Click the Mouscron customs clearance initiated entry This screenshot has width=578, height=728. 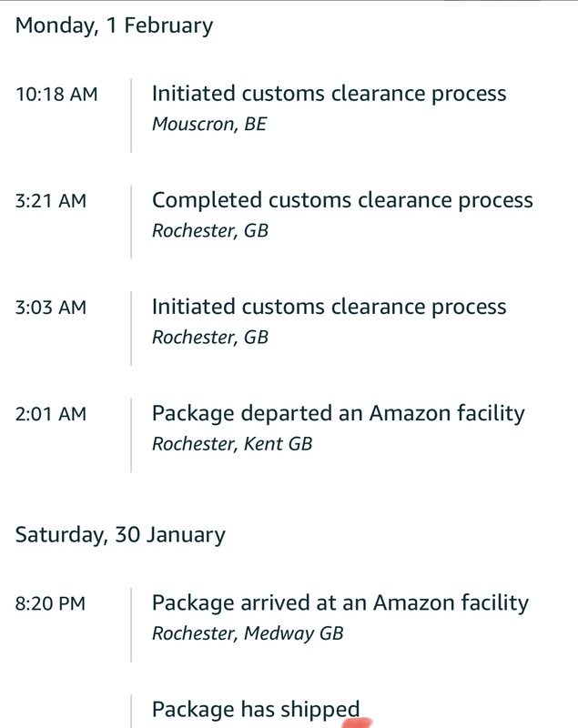click(329, 94)
